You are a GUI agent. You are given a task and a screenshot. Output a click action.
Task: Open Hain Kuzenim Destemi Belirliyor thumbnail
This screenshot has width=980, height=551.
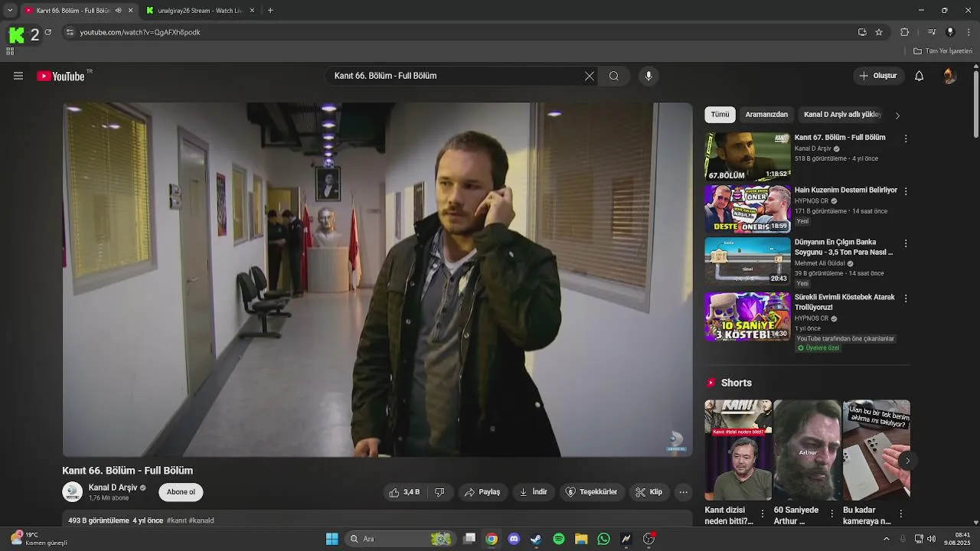tap(747, 208)
